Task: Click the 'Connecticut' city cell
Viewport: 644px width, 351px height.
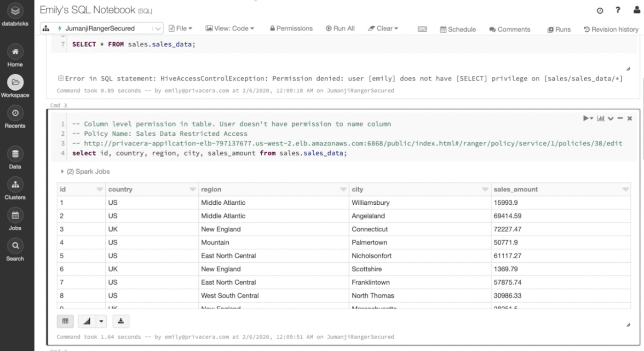Action: 420,229
